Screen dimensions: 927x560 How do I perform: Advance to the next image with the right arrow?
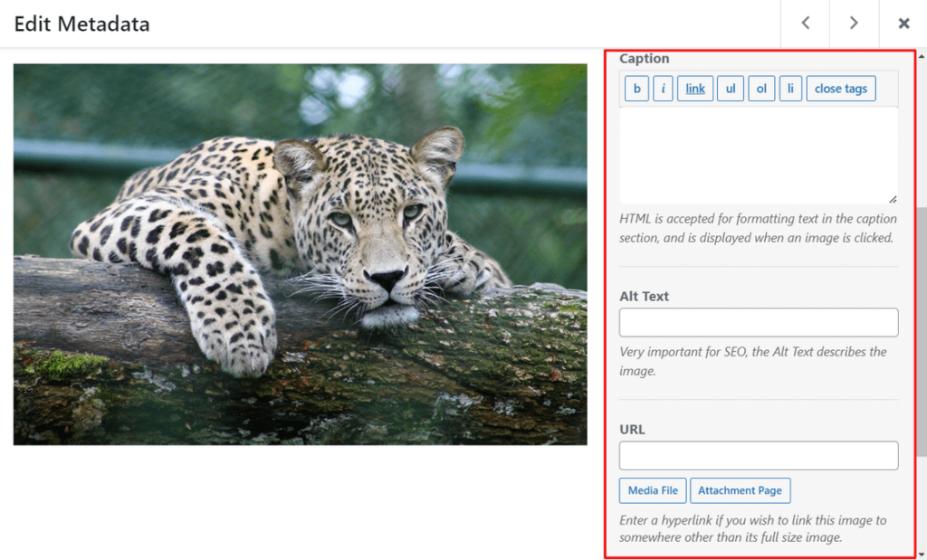(854, 23)
